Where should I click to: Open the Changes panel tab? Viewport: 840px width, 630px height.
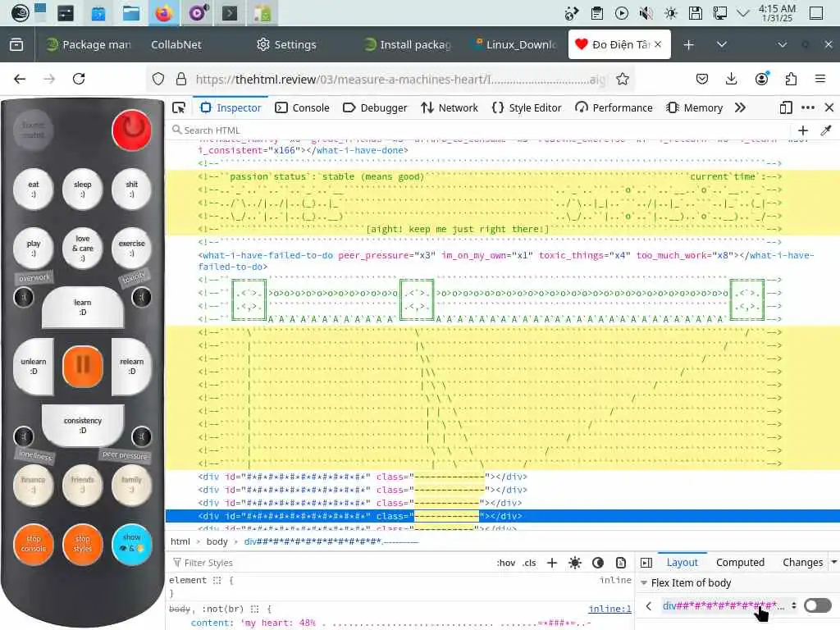pos(802,563)
